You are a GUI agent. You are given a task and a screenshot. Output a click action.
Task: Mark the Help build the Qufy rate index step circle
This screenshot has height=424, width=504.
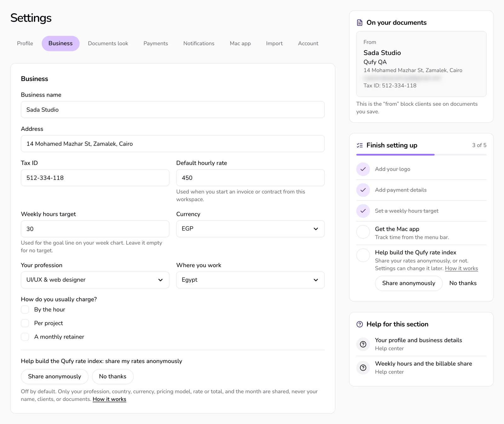click(363, 255)
